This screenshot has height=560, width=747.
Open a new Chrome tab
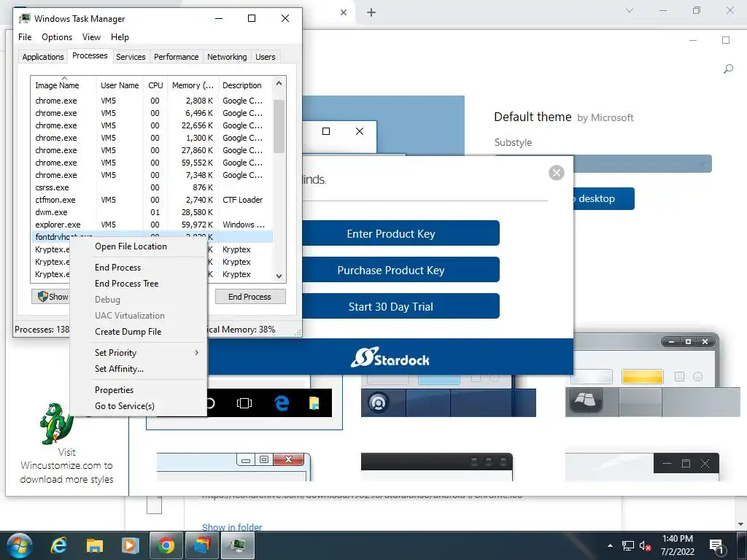371,12
